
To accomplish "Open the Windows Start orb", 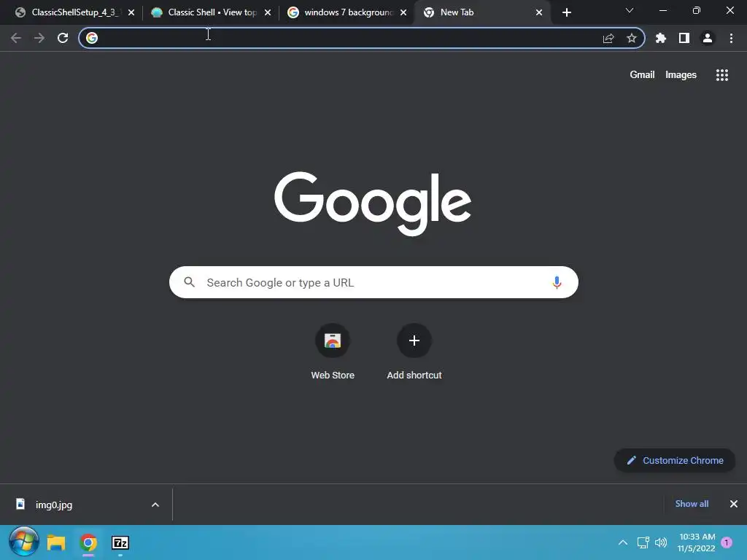I will 24,542.
